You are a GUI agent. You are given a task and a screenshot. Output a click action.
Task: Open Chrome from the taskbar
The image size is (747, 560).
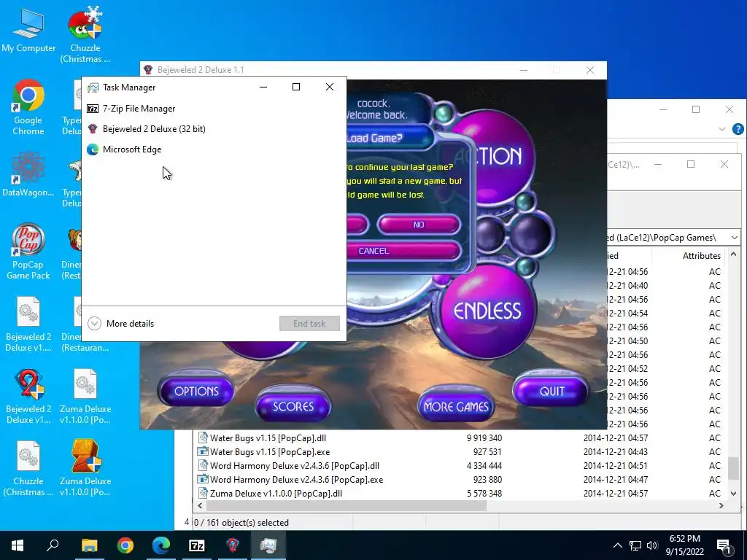tap(125, 545)
